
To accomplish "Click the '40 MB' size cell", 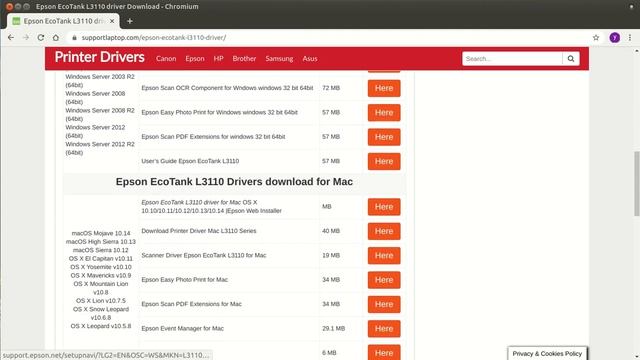I will click(x=331, y=231).
